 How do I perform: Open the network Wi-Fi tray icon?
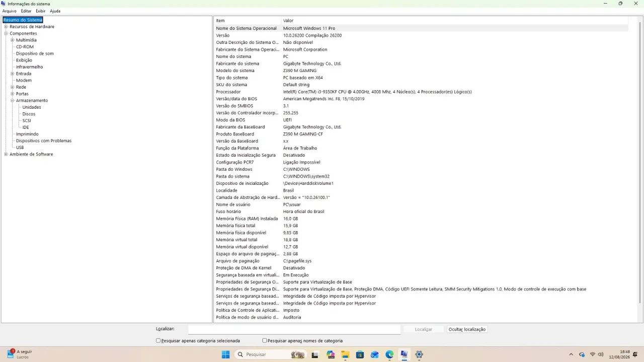click(x=593, y=354)
